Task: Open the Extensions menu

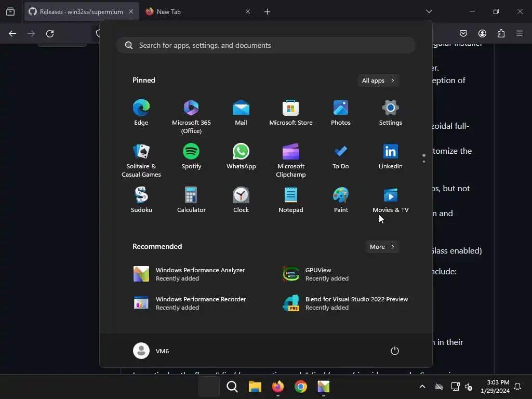Action: [x=501, y=33]
